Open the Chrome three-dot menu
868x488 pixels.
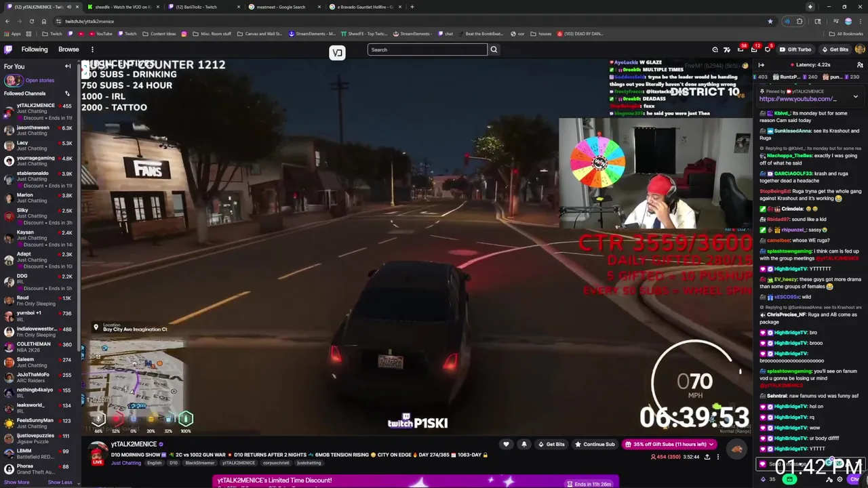[x=861, y=21]
